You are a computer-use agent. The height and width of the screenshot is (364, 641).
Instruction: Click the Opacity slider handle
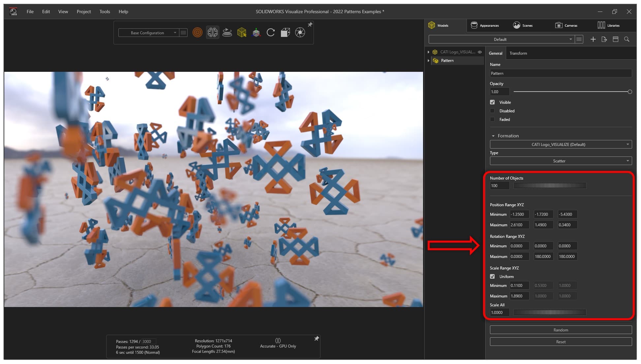629,92
